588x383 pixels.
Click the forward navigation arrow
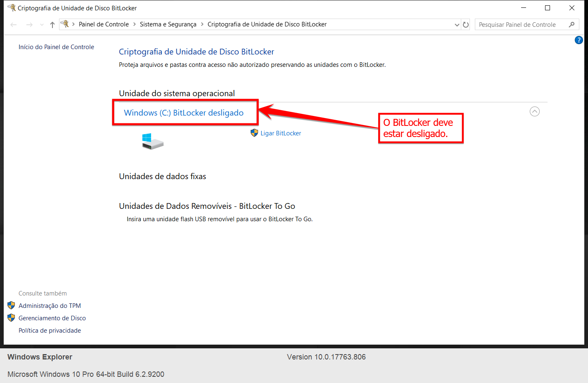(29, 25)
